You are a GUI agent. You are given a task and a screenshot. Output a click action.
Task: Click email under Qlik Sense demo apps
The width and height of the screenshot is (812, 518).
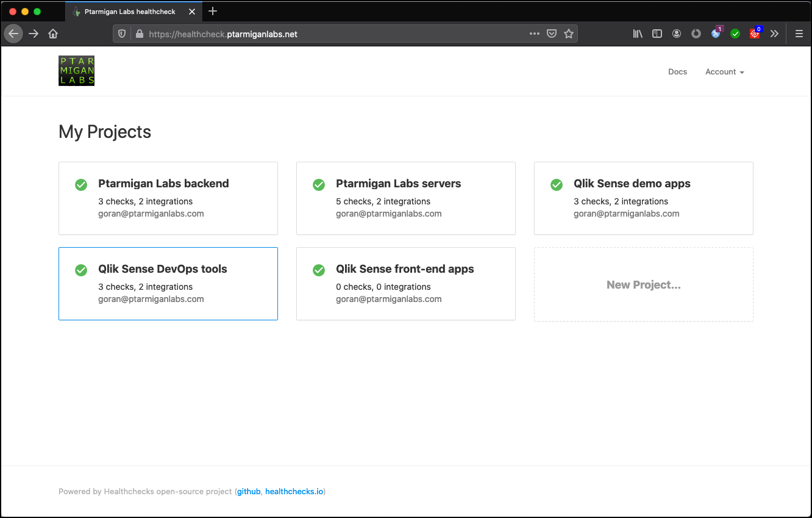[x=626, y=214]
